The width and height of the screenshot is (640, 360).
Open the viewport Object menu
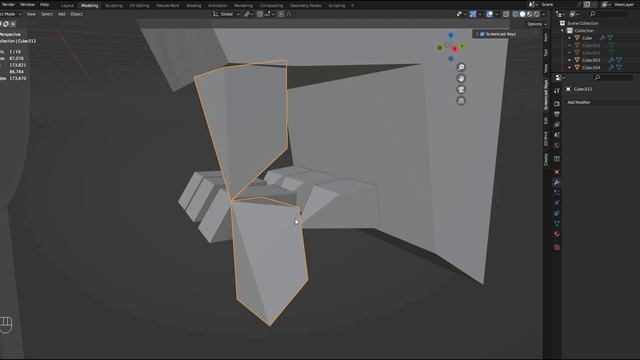point(77,14)
